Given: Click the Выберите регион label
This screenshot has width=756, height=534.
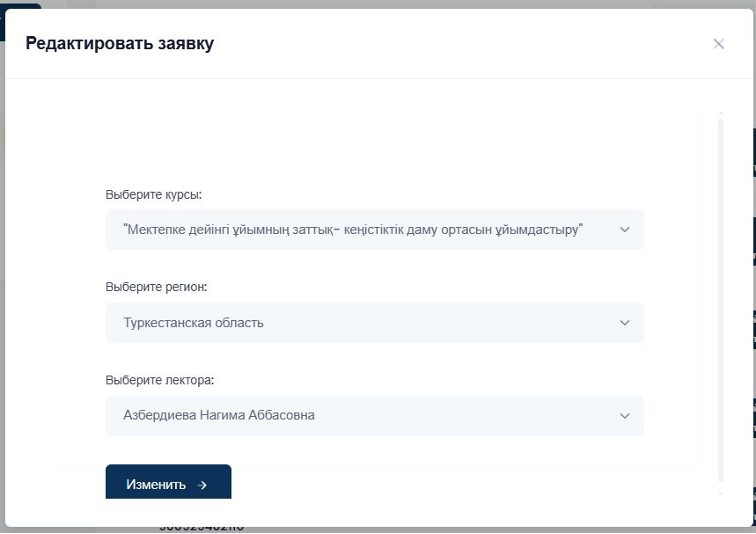Looking at the screenshot, I should (x=156, y=287).
